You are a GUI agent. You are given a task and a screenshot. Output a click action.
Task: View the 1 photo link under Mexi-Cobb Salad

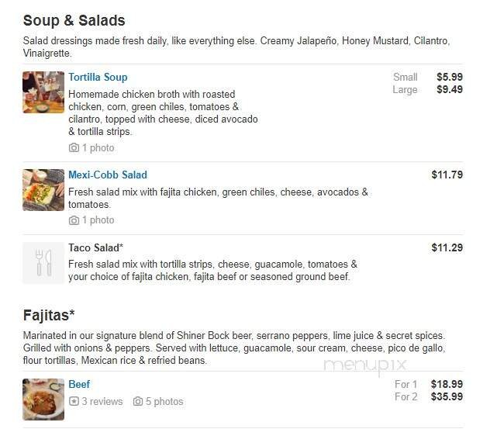[x=98, y=220]
